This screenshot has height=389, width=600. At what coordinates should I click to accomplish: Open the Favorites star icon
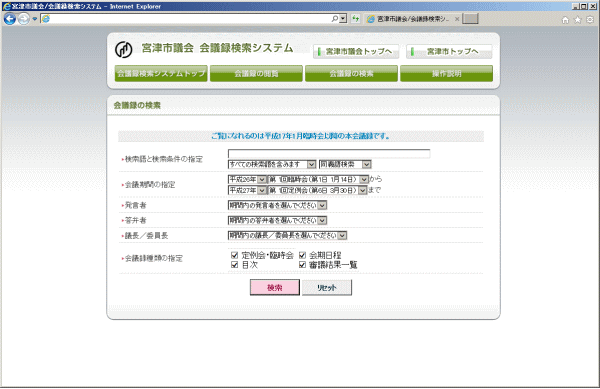pyautogui.click(x=578, y=20)
